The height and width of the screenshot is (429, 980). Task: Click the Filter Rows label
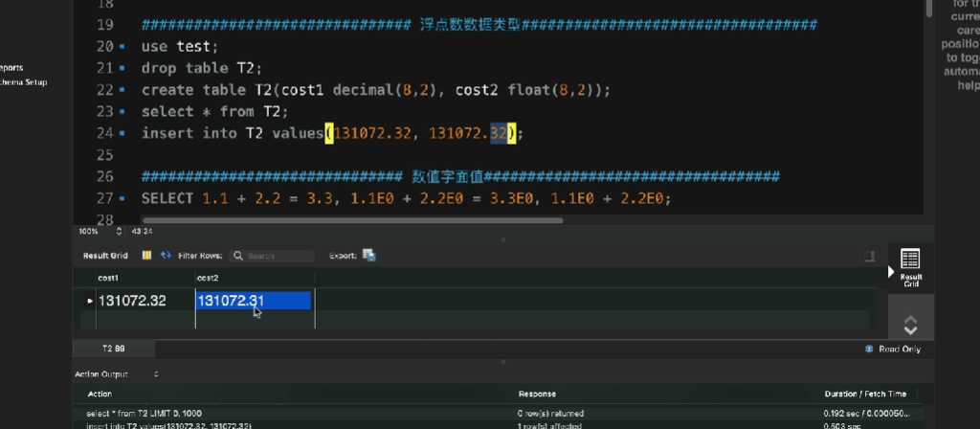point(200,256)
